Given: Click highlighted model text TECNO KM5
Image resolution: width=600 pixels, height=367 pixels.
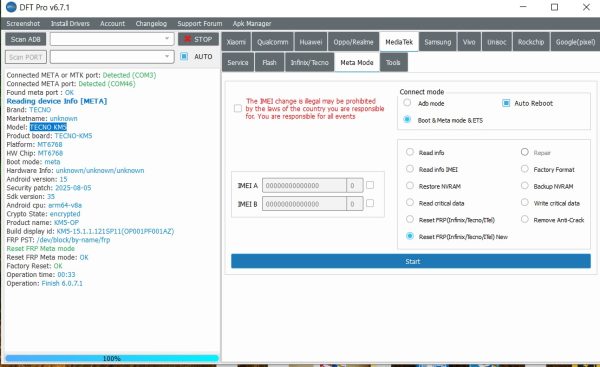Looking at the screenshot, I should coord(48,127).
